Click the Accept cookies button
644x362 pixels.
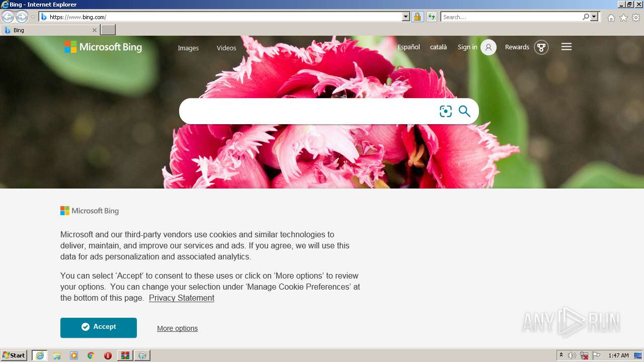tap(99, 328)
